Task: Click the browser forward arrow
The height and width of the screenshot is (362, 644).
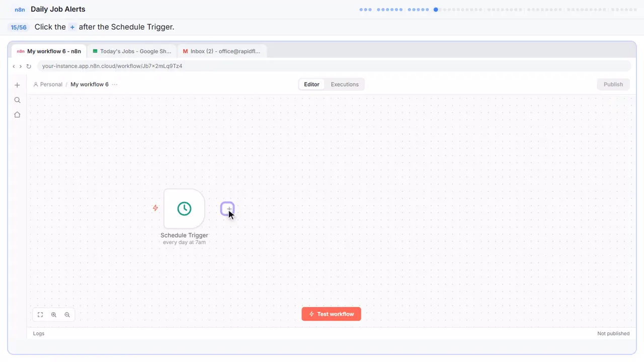Action: pyautogui.click(x=20, y=66)
